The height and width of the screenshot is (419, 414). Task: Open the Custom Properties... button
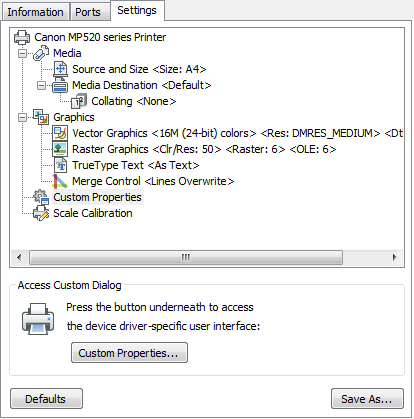[129, 353]
